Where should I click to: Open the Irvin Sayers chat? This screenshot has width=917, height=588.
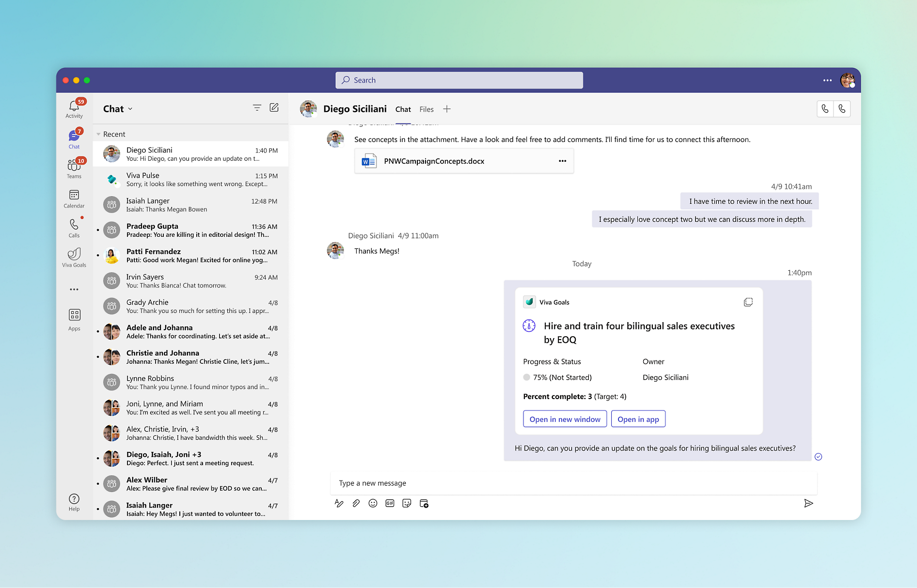pyautogui.click(x=191, y=281)
